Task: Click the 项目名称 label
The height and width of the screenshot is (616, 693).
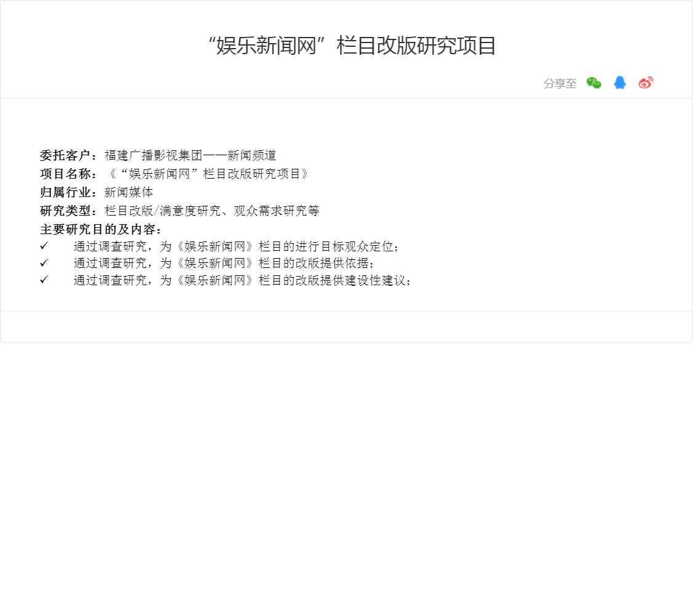Action: [68, 174]
